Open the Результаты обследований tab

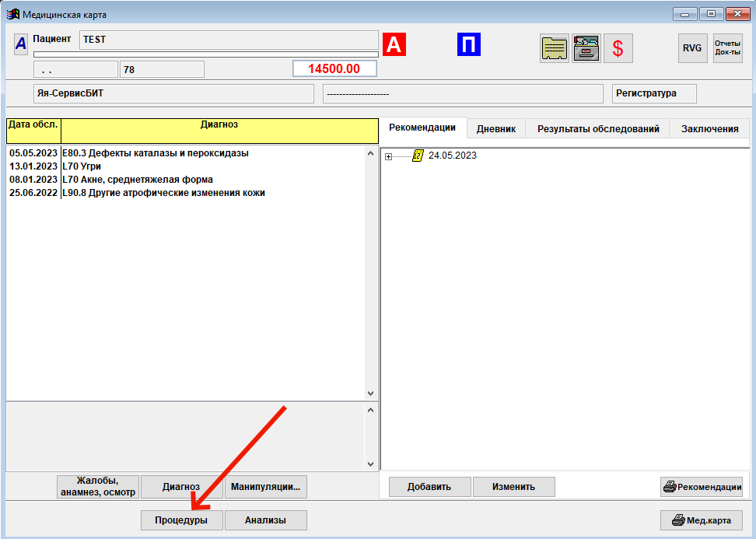598,129
